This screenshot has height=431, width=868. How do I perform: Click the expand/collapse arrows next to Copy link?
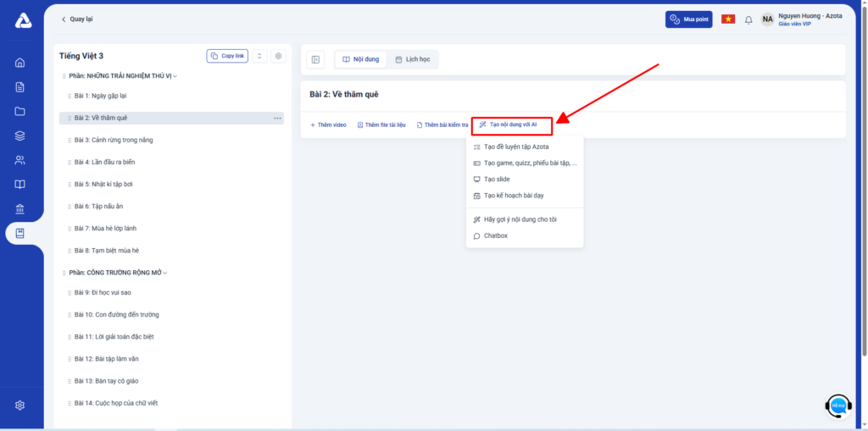(x=259, y=56)
